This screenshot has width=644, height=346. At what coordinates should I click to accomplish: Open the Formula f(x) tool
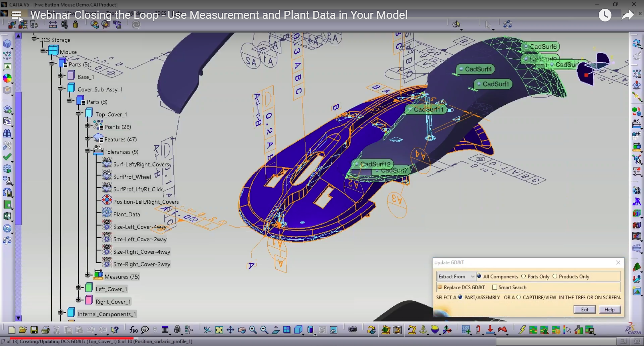pyautogui.click(x=133, y=330)
